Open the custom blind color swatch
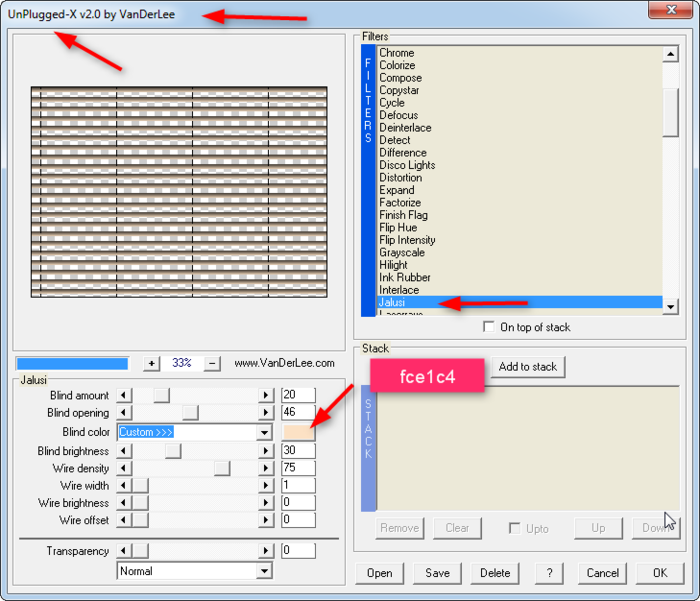This screenshot has width=700, height=601. 298,432
